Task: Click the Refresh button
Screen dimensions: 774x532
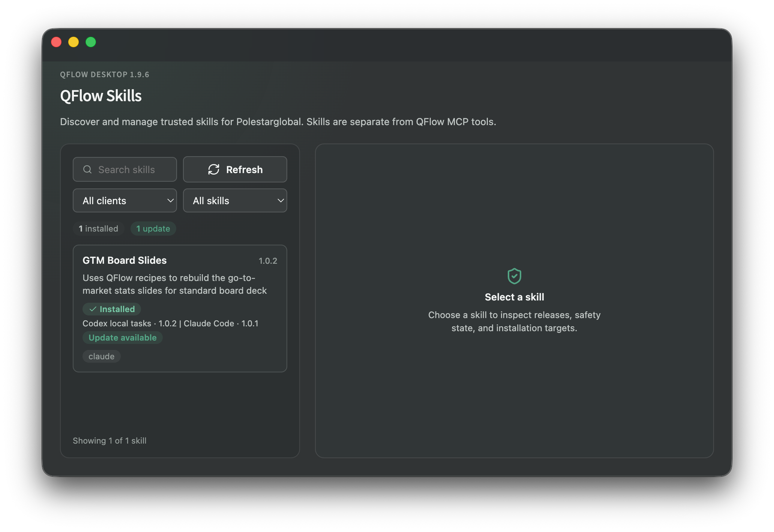Action: 235,169
